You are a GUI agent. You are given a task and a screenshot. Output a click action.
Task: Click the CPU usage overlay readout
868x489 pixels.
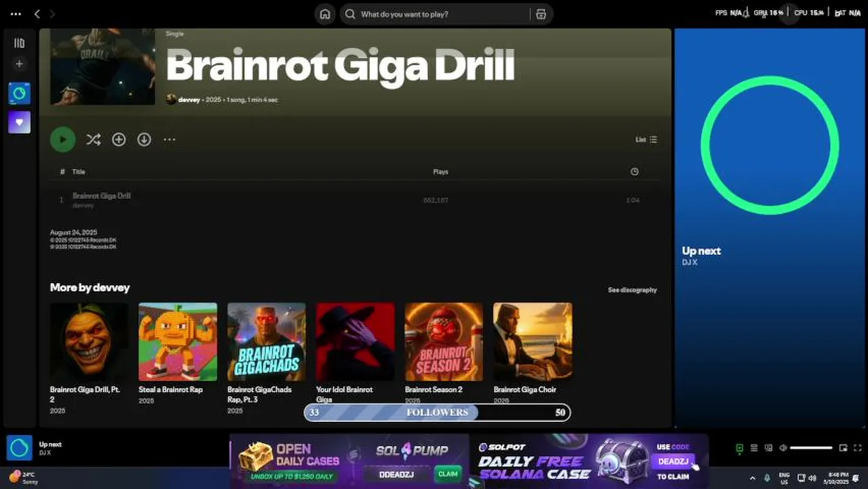point(809,13)
